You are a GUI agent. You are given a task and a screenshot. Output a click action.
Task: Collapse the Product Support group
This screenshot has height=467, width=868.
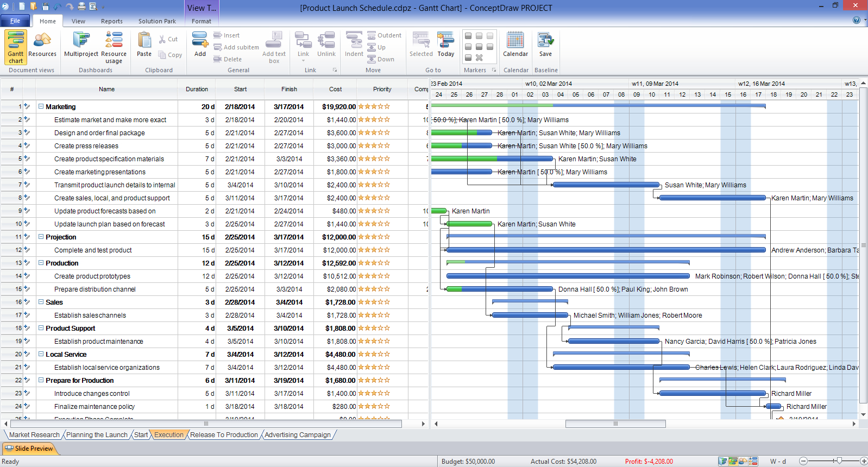click(41, 328)
